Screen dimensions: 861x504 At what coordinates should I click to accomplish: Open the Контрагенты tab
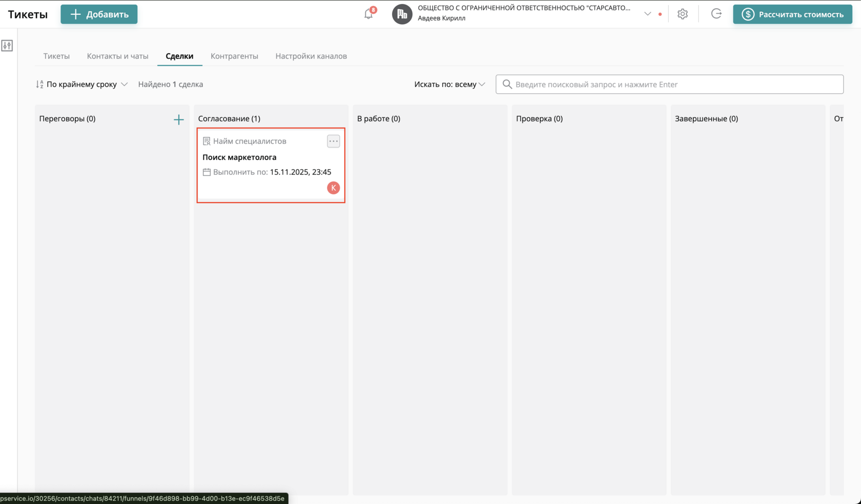click(234, 56)
